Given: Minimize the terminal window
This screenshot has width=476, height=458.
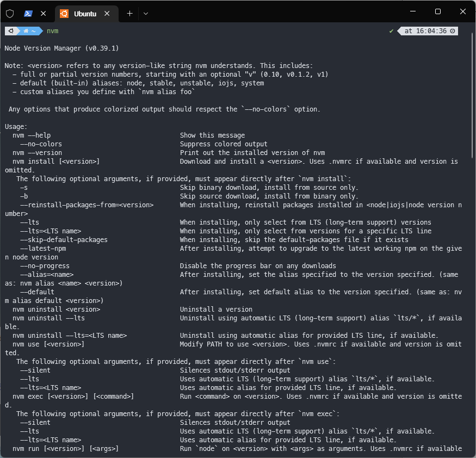Looking at the screenshot, I should [413, 11].
